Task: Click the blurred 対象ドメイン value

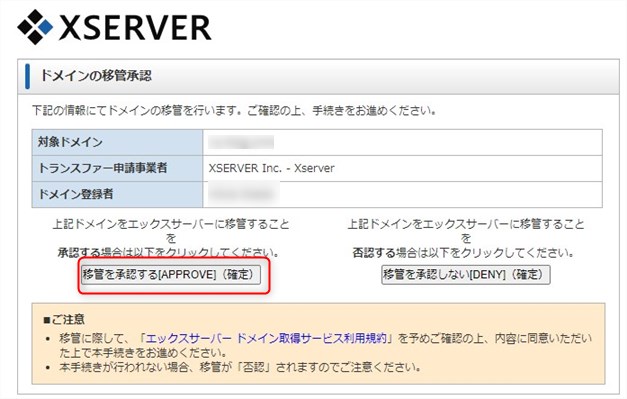Action: pos(241,142)
